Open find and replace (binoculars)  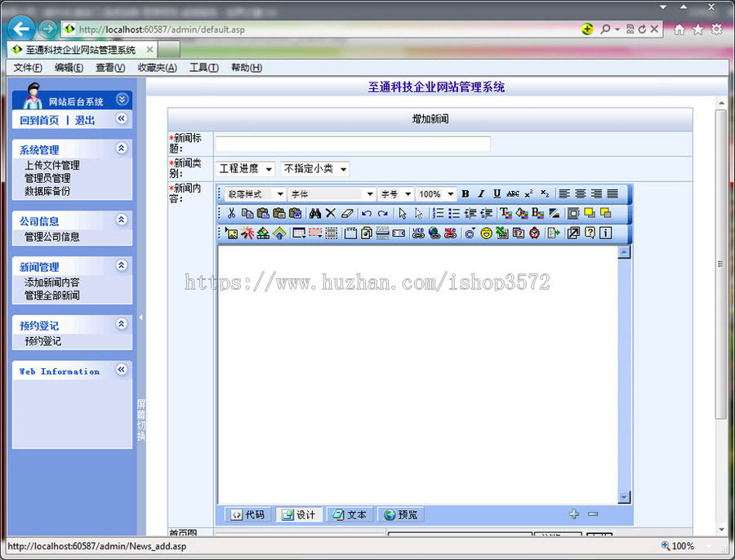315,213
